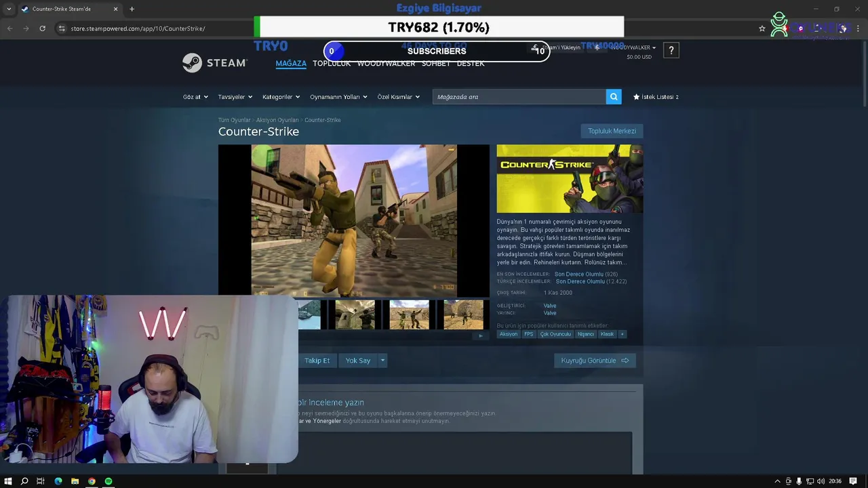This screenshot has width=868, height=488.
Task: Click in the Mağazada ara search field
Action: [519, 97]
